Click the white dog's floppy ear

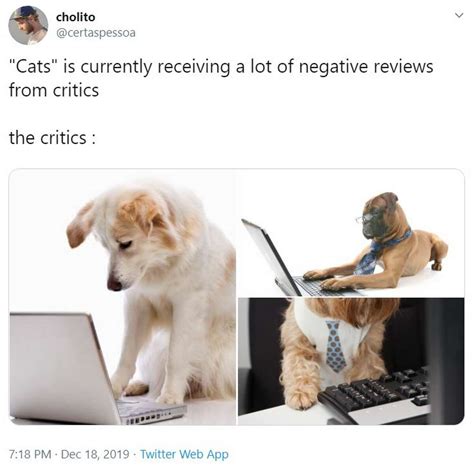pyautogui.click(x=80, y=226)
